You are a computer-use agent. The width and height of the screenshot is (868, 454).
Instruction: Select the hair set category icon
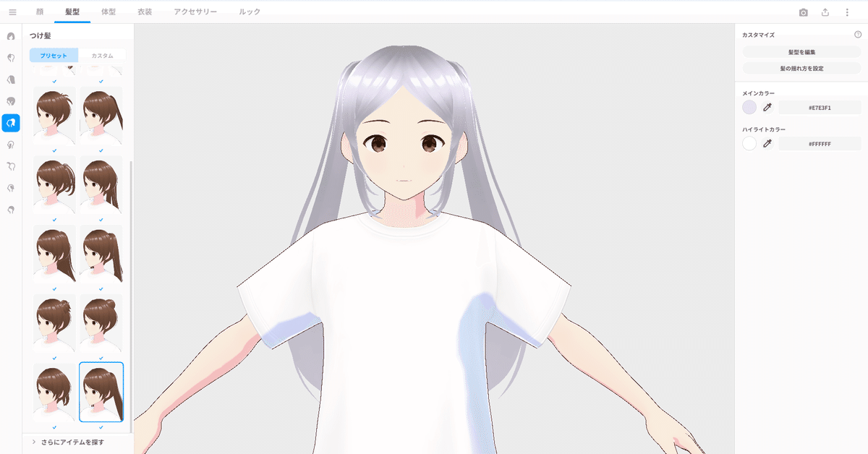pos(11,36)
